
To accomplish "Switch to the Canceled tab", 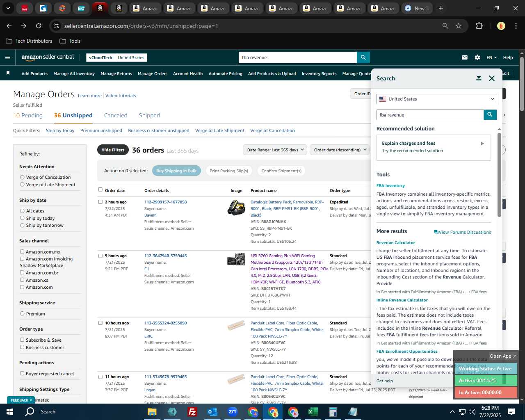I will (x=116, y=115).
